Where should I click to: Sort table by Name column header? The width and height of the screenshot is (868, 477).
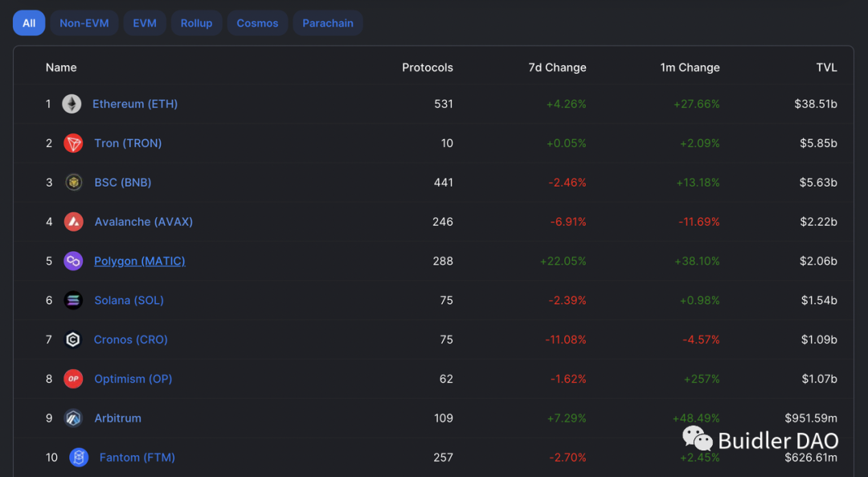[x=61, y=68]
